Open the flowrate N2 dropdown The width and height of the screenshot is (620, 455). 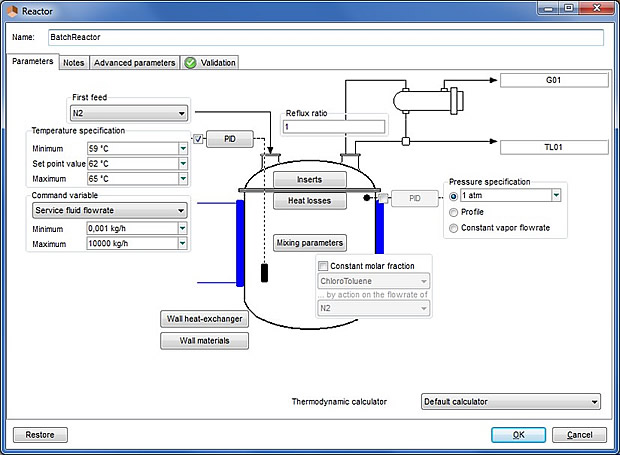click(373, 308)
